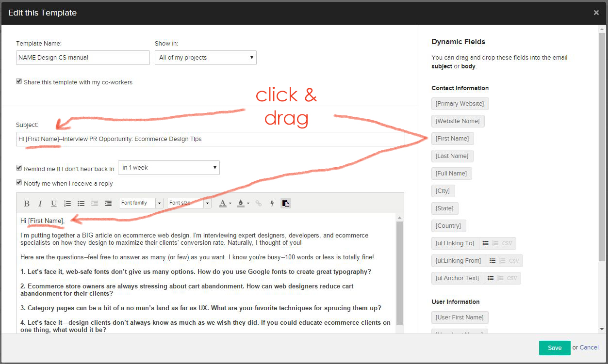This screenshot has width=608, height=364.
Task: Click the [Full Name] dynamic field
Action: [x=451, y=174]
